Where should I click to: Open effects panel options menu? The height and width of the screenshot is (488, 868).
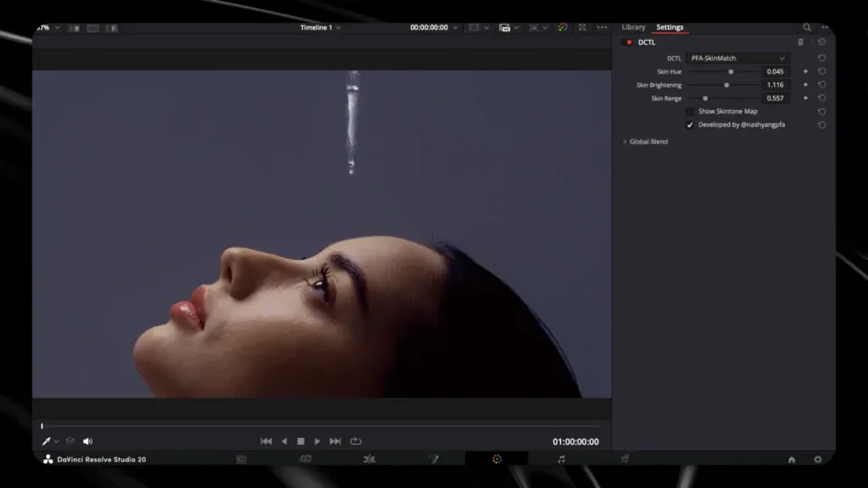(x=825, y=27)
